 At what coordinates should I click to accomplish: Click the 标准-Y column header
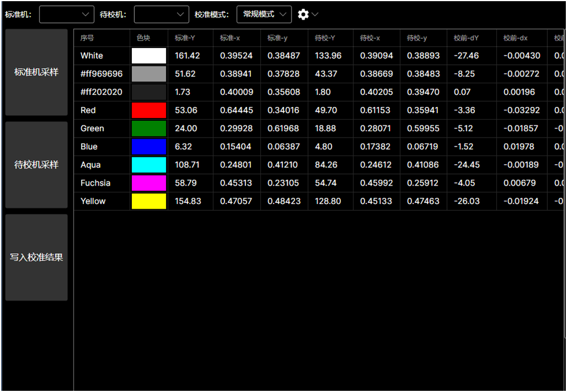click(x=185, y=38)
